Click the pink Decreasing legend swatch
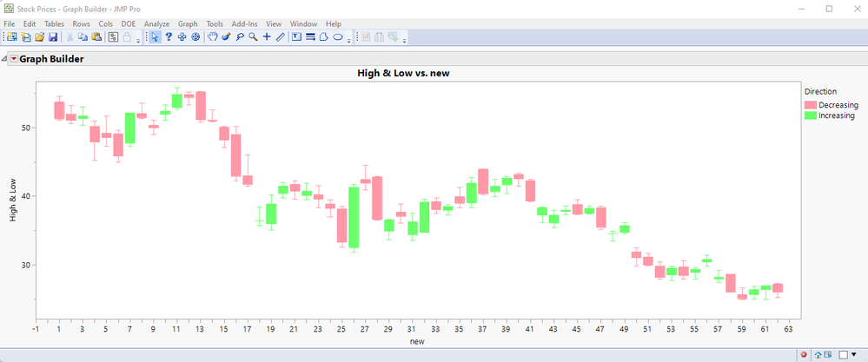This screenshot has width=868, height=362. coord(811,105)
